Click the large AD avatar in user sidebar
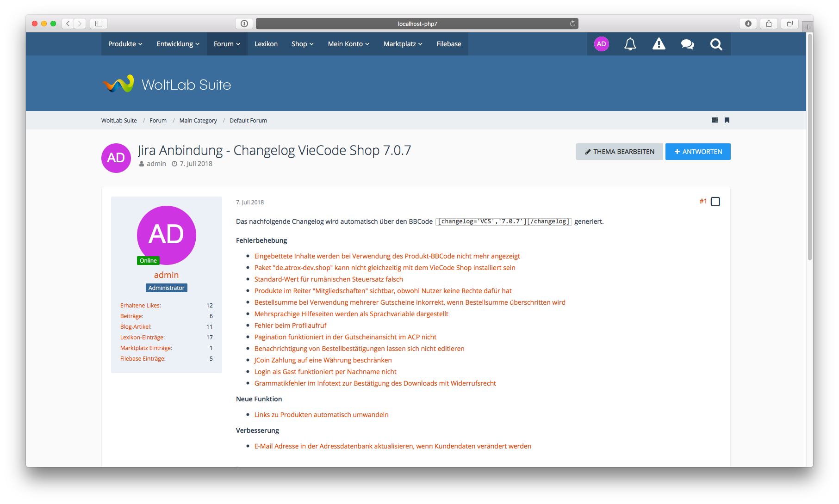Screen dimensions: 839x504 point(167,235)
